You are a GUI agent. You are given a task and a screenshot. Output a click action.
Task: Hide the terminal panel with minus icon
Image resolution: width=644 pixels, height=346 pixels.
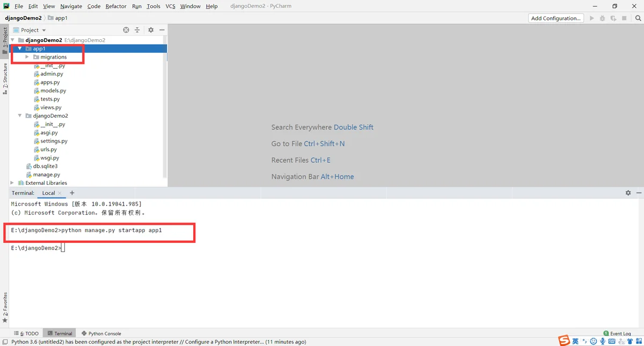[x=639, y=193]
